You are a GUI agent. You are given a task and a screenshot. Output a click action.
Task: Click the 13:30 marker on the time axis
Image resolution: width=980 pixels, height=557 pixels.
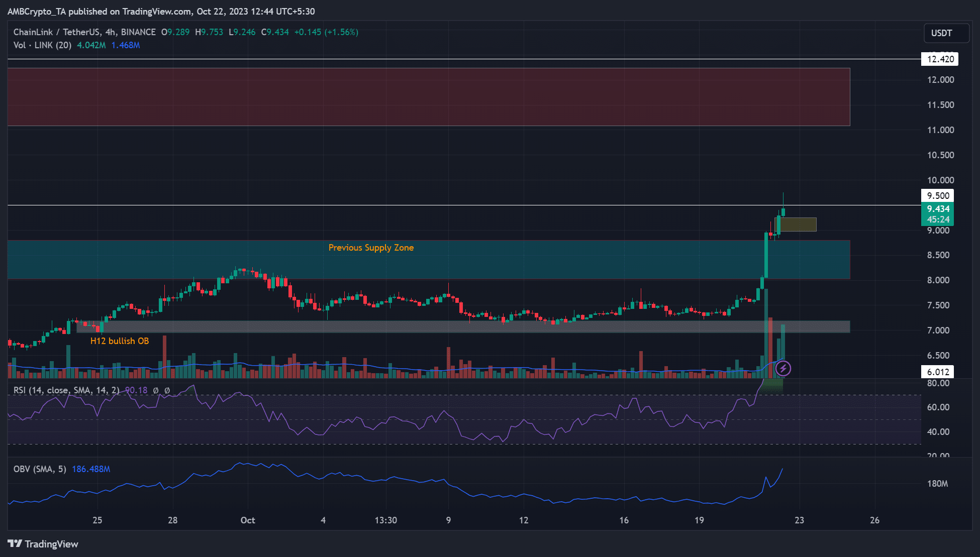point(386,520)
